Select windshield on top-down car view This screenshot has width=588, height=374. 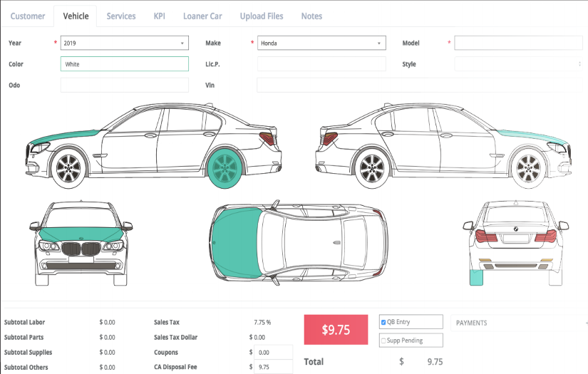coord(273,242)
